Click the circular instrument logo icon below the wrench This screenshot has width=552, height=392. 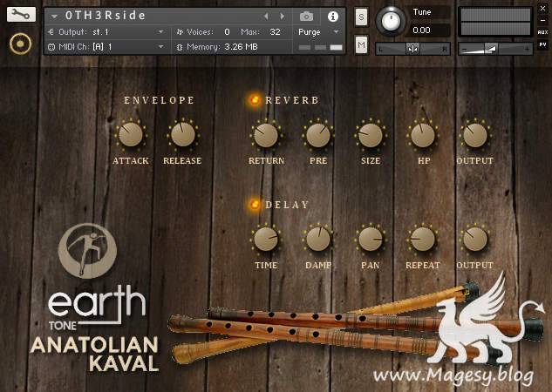tap(20, 44)
